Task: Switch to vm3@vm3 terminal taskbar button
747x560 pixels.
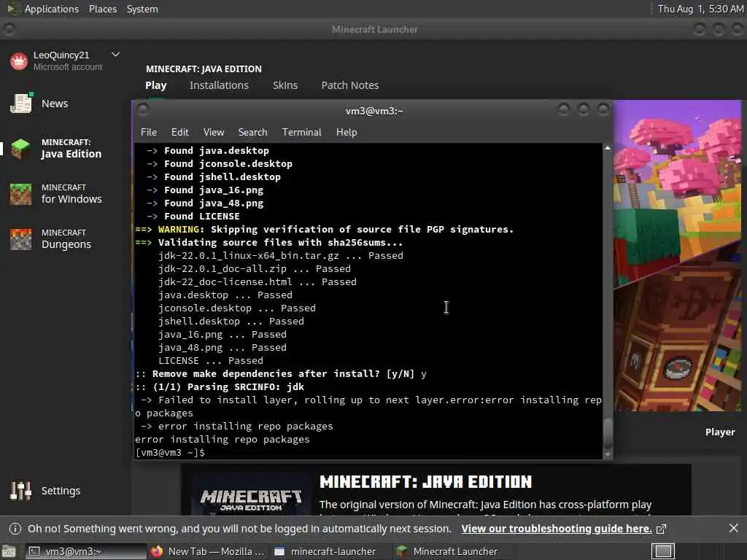Action: [86, 551]
